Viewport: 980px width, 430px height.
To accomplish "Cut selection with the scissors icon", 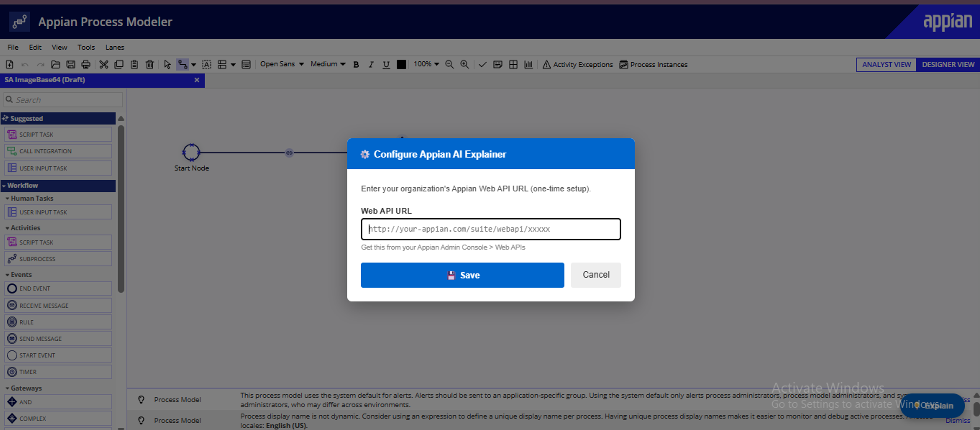I will 103,64.
